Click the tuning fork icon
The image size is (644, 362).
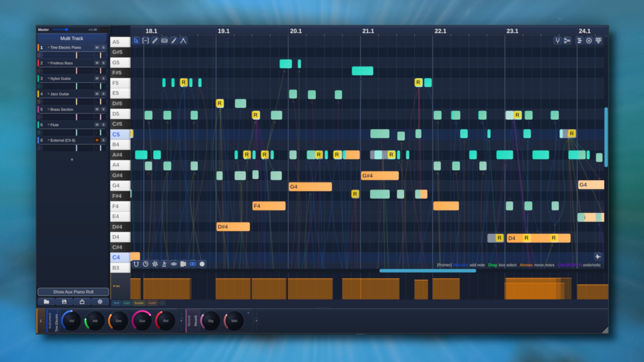point(557,41)
